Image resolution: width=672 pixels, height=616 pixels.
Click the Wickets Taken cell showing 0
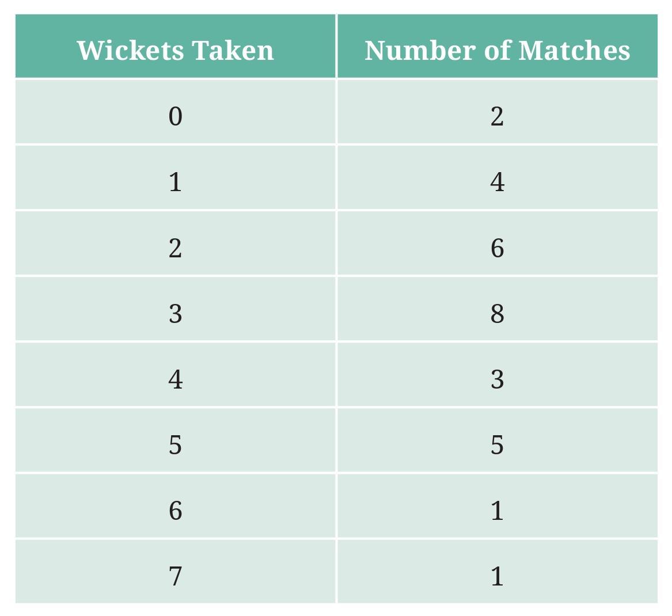coord(175,116)
